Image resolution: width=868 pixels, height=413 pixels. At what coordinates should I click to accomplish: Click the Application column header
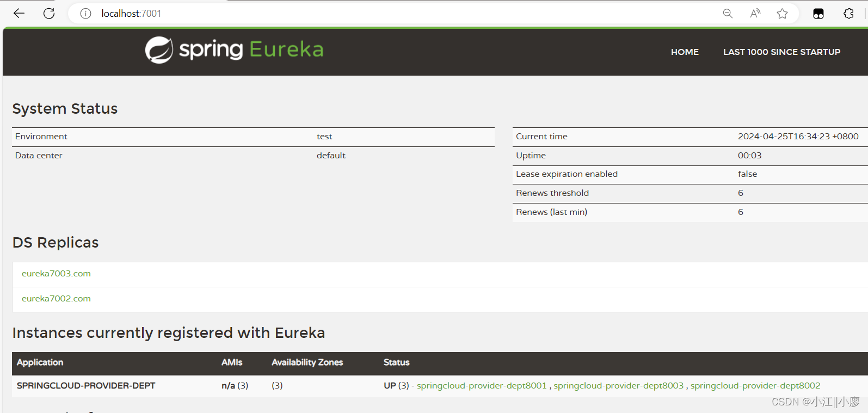[x=40, y=362]
